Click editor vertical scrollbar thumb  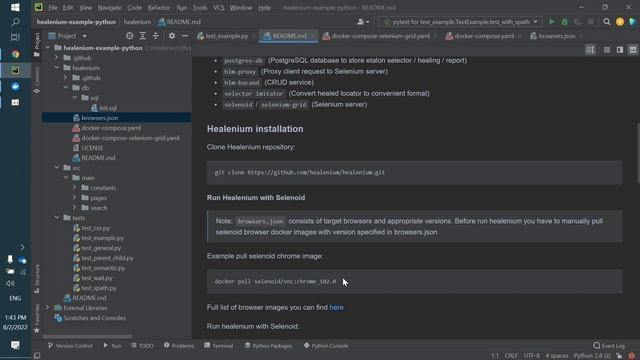click(638, 153)
